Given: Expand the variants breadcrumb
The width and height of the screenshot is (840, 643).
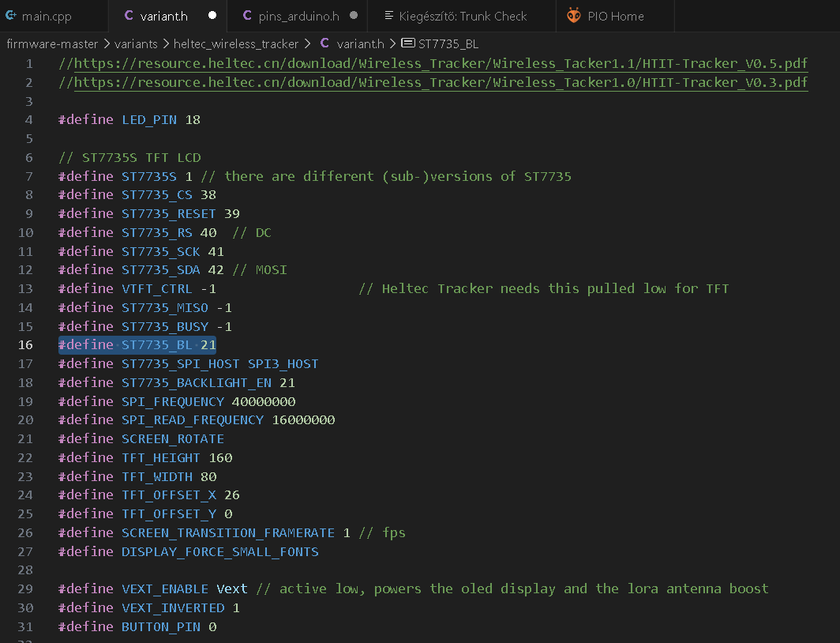Looking at the screenshot, I should pos(136,43).
